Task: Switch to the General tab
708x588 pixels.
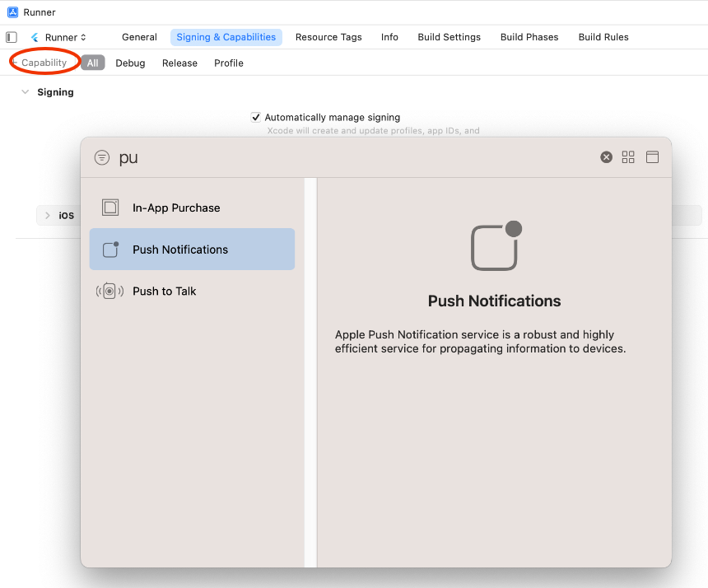Action: click(139, 37)
